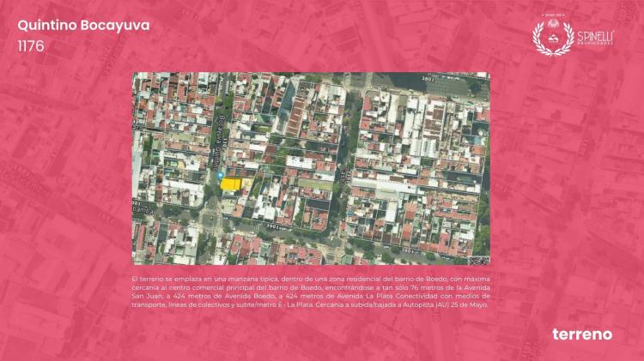Screen dimensions: 644x361
Task: Click the laurel wreath emblem in logo
Action: click(553, 37)
